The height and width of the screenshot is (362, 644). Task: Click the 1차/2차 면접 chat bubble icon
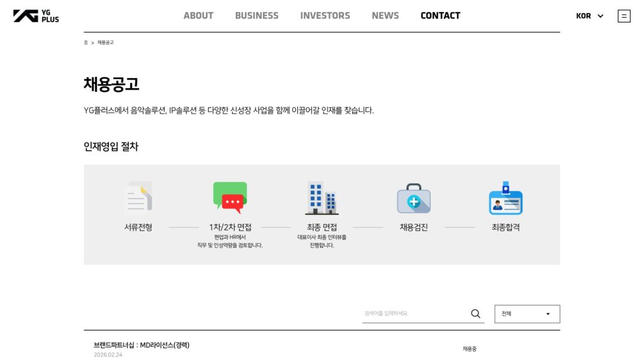pos(230,197)
